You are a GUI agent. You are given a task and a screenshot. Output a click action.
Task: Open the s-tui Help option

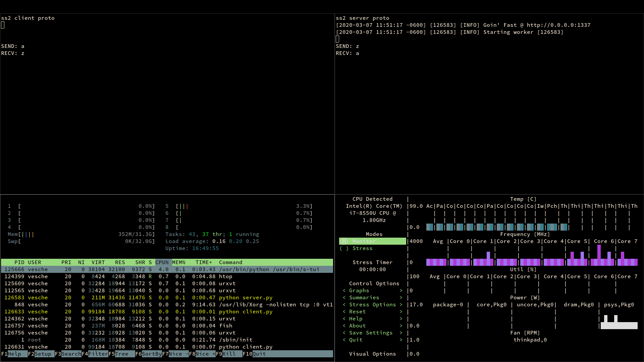[x=356, y=319]
